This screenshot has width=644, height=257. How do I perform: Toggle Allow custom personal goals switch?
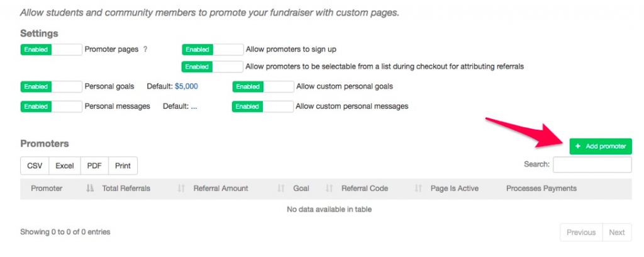(x=264, y=87)
